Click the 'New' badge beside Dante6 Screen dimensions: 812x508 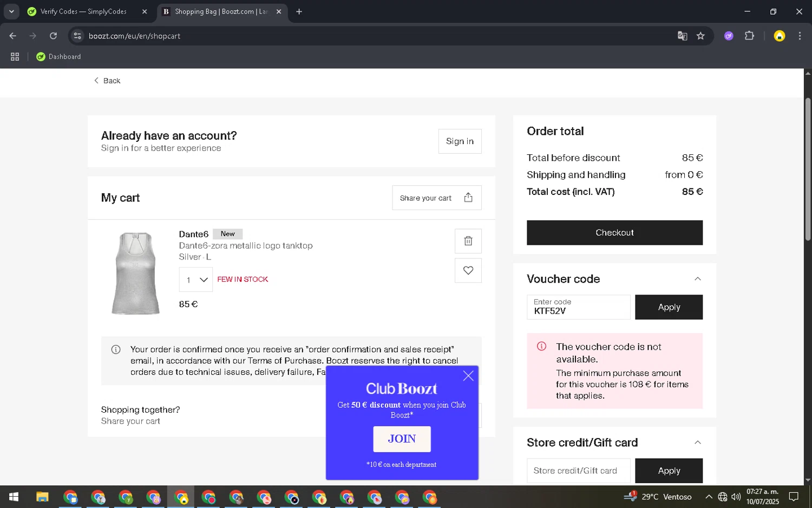(x=227, y=234)
